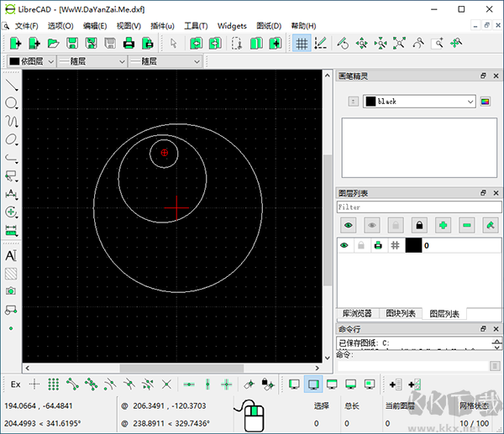Select the MText 'A' tool
The image size is (504, 434).
11,256
